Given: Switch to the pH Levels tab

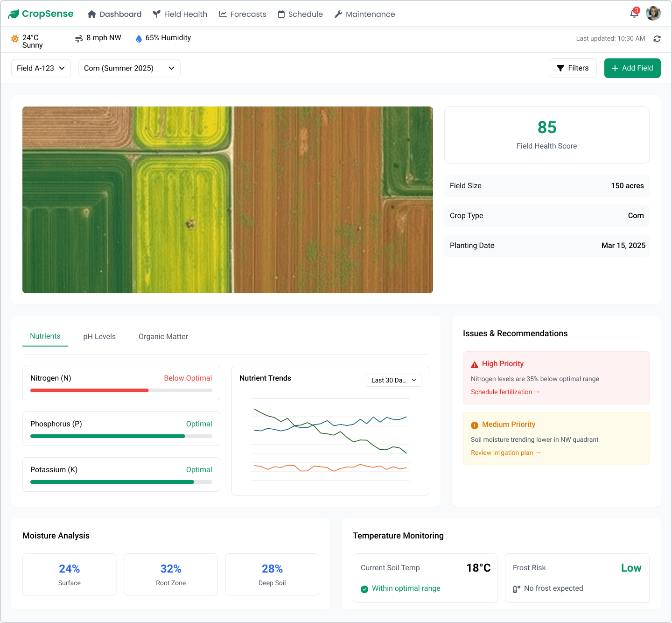Looking at the screenshot, I should 99,337.
